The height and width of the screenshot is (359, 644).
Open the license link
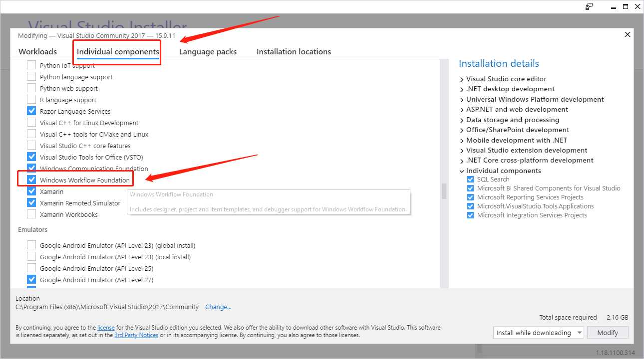click(x=106, y=328)
